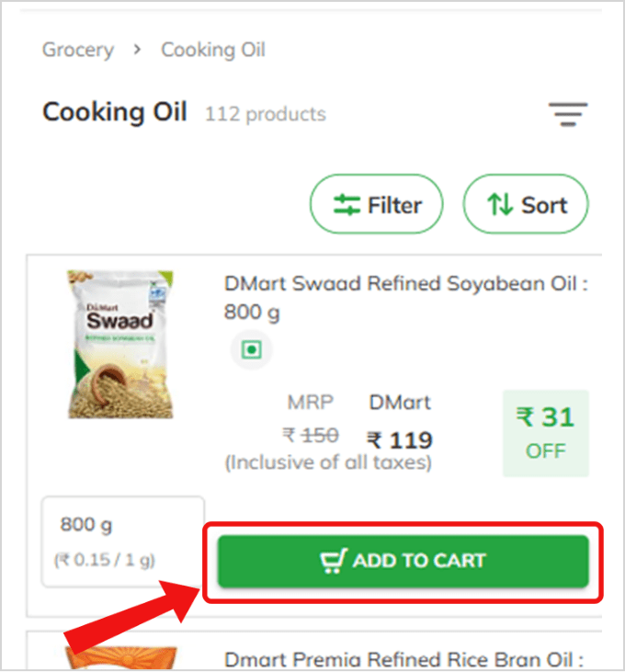Click the ₹31 OFF discount badge

pyautogui.click(x=546, y=432)
